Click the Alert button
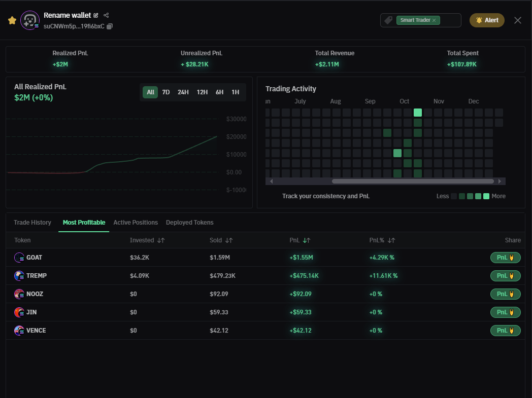The width and height of the screenshot is (532, 398). 487,20
